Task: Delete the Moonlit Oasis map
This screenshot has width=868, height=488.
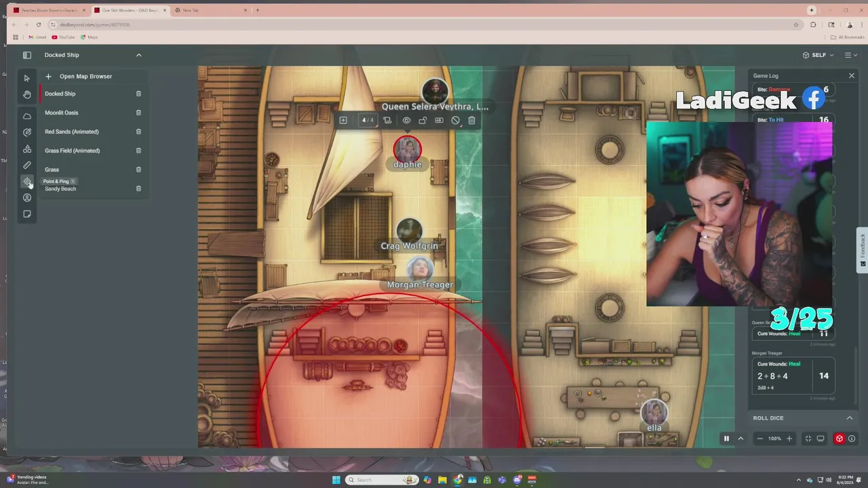Action: [x=138, y=113]
